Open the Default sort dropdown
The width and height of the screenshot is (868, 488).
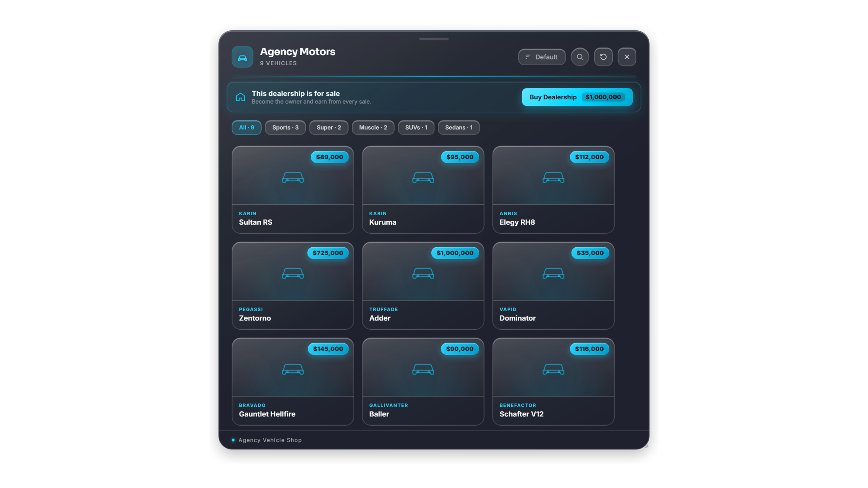542,57
